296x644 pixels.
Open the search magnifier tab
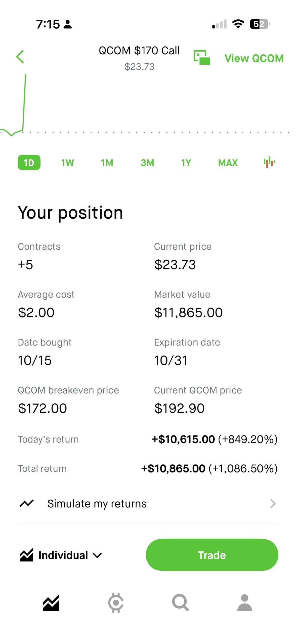pos(180,602)
